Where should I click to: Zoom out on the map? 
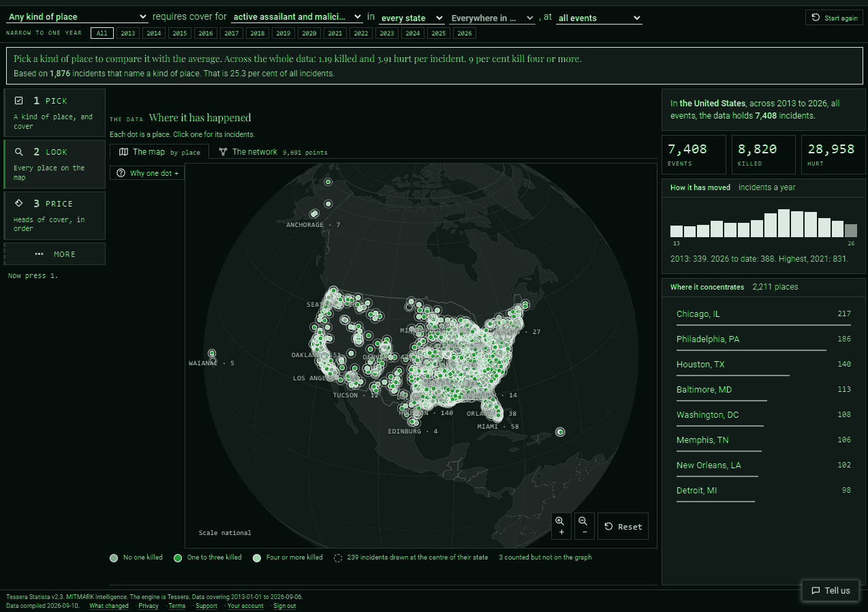tap(584, 525)
